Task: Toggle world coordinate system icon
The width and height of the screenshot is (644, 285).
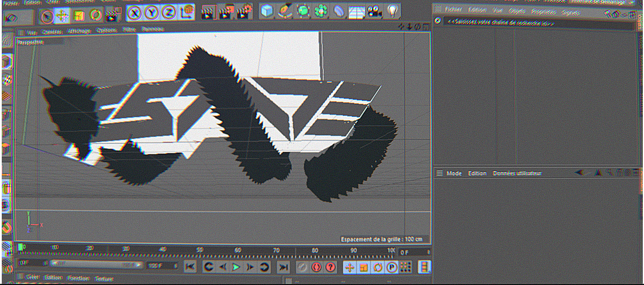Action: tap(187, 12)
